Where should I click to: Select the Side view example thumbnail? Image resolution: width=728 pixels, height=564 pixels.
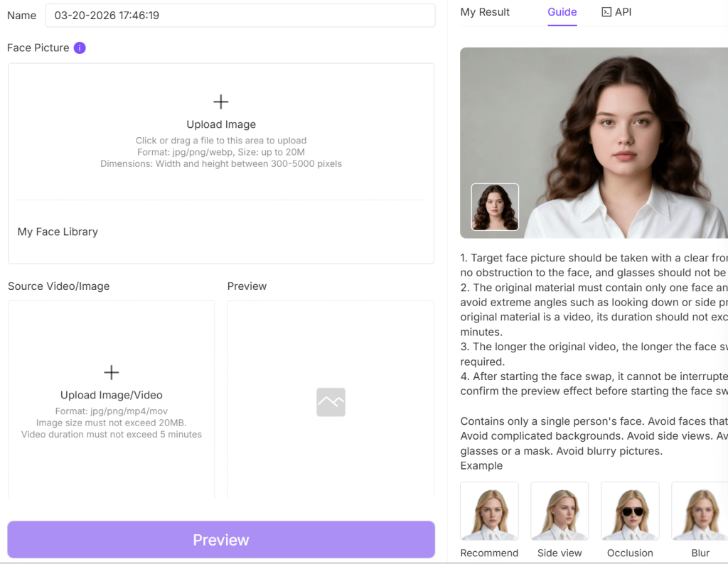coord(560,511)
